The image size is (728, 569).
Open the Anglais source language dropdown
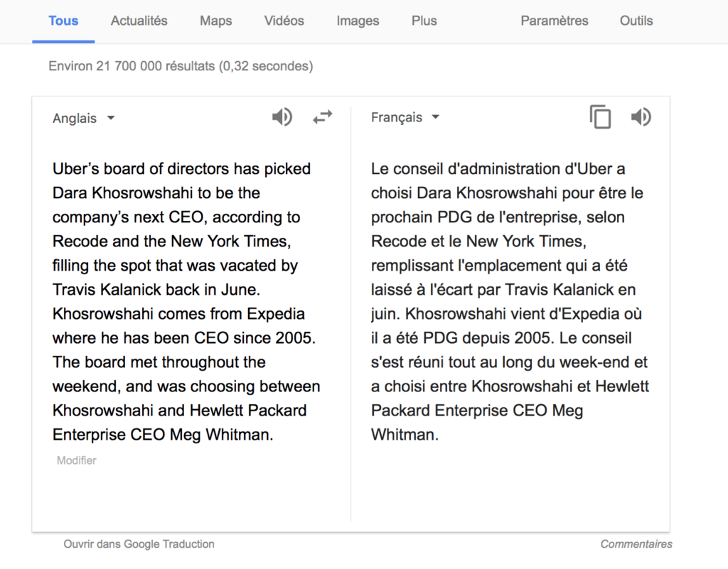click(x=84, y=118)
